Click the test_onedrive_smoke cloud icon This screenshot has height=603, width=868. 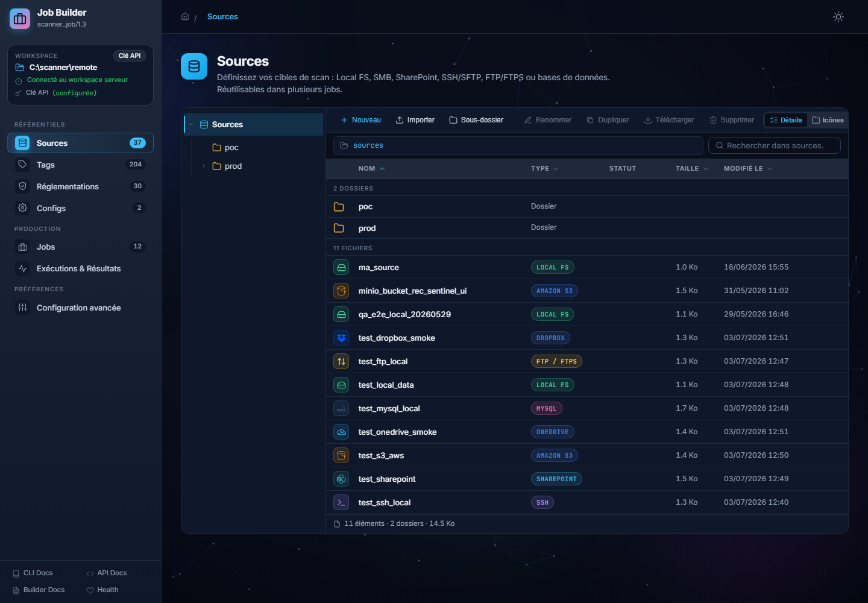pyautogui.click(x=341, y=432)
